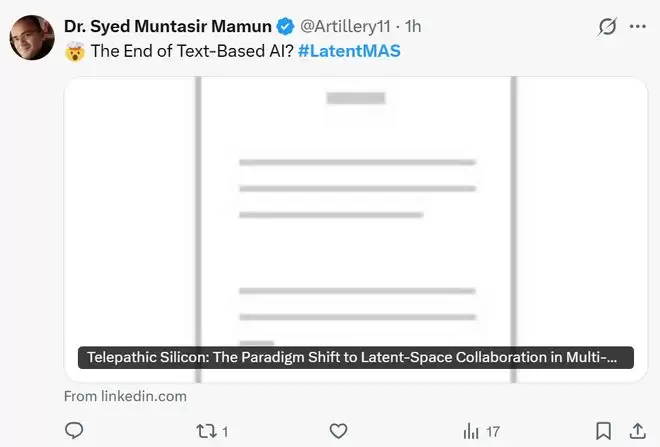Open the @Artillery11 handle link
Viewport: 660px width, 447px height.
tap(345, 26)
